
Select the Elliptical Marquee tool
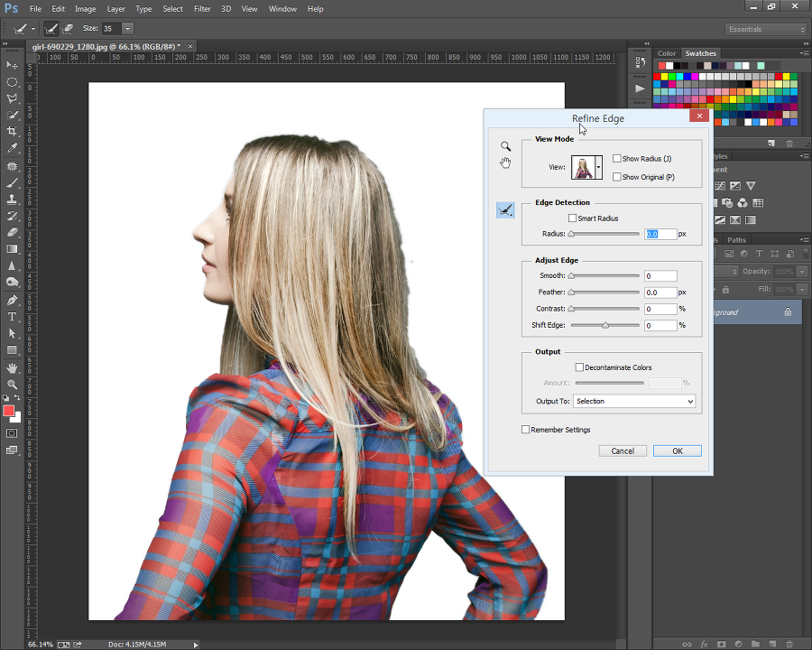point(12,82)
